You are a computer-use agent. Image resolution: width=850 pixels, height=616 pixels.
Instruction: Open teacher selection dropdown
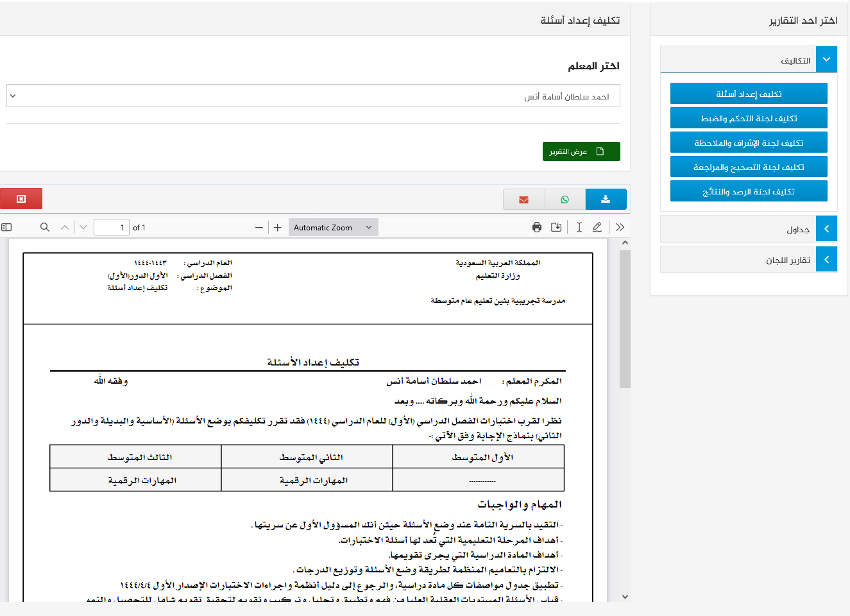click(x=313, y=96)
